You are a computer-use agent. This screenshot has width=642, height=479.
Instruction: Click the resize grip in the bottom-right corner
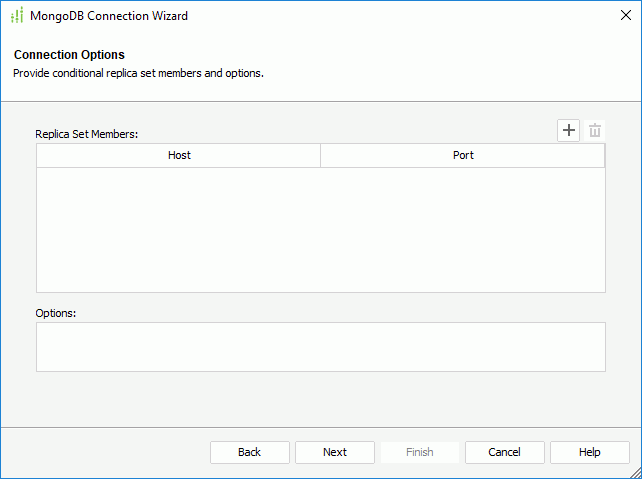[634, 472]
